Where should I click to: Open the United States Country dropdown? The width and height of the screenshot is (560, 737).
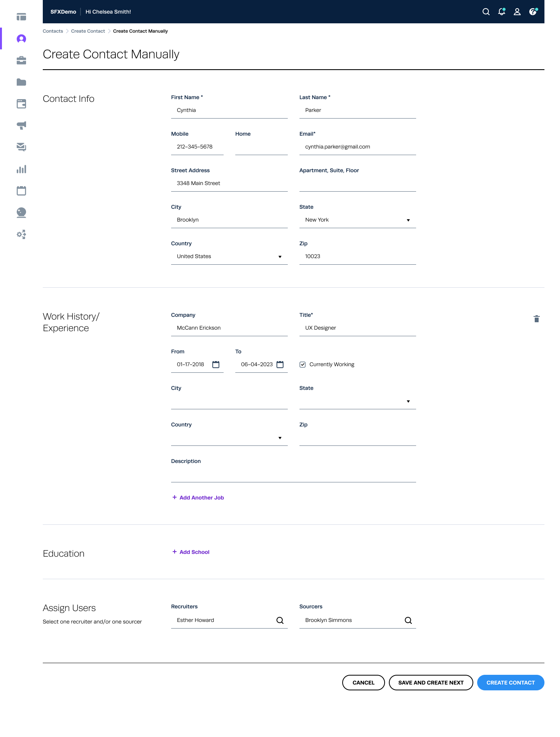point(229,257)
